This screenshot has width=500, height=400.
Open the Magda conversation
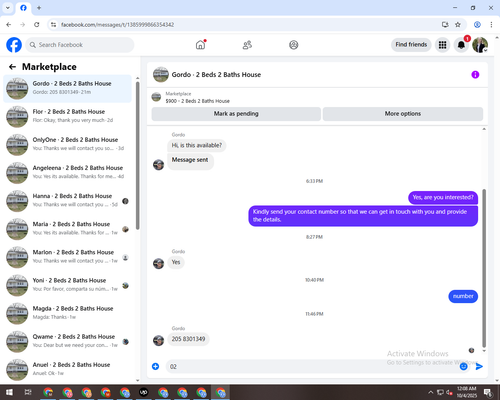pyautogui.click(x=67, y=314)
